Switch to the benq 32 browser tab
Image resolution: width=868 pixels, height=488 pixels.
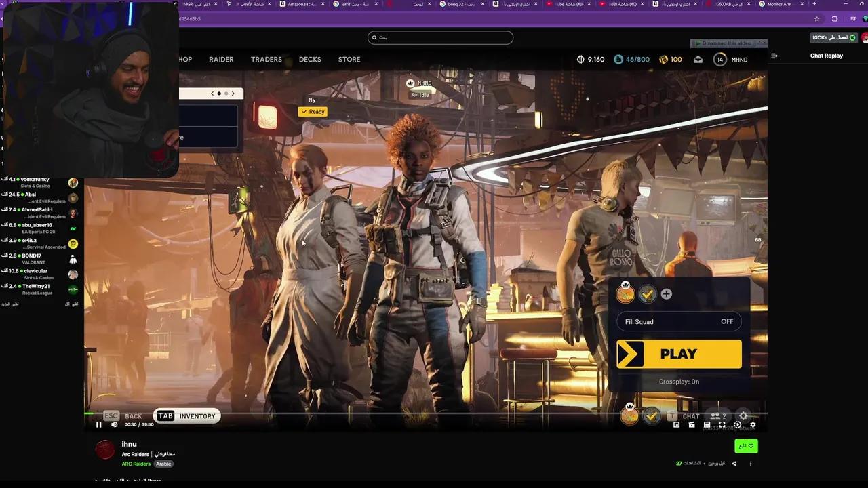[461, 4]
